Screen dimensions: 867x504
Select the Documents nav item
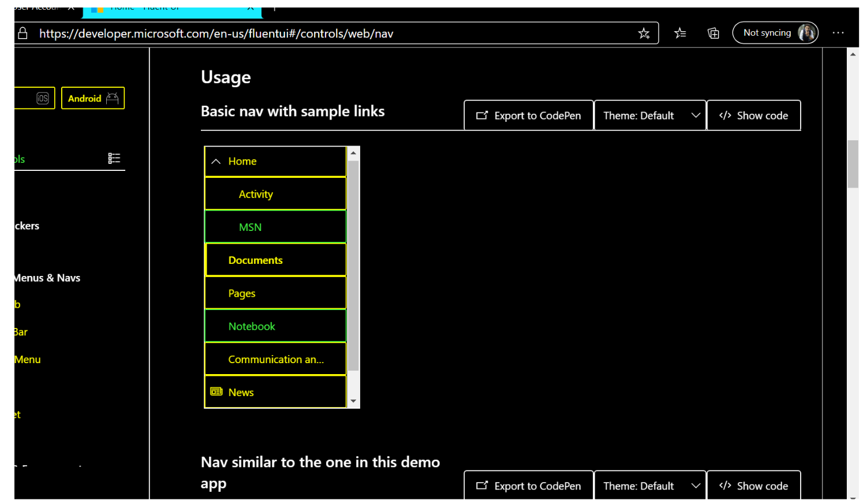pyautogui.click(x=275, y=260)
